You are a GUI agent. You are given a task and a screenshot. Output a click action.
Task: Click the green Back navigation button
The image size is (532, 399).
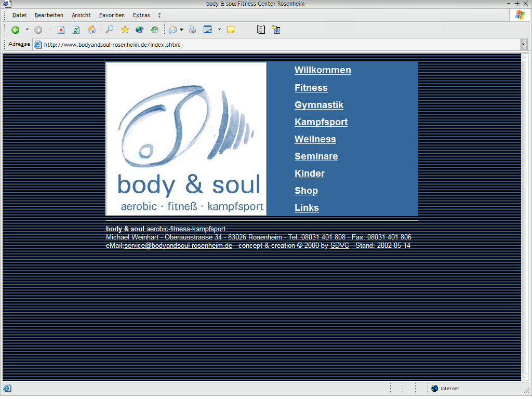[15, 30]
